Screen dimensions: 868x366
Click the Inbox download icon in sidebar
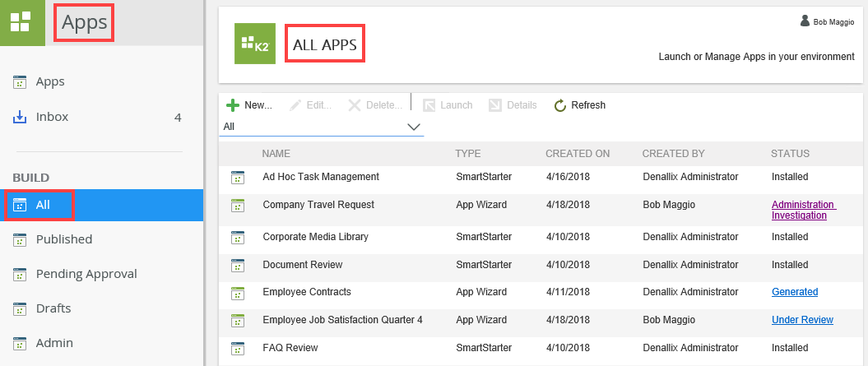coord(20,117)
